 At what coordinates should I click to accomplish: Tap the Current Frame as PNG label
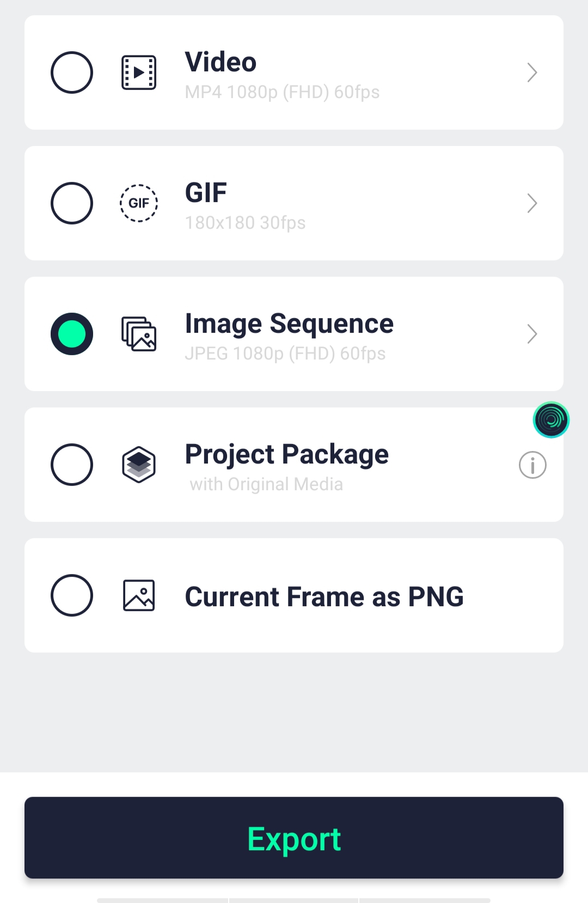point(324,596)
